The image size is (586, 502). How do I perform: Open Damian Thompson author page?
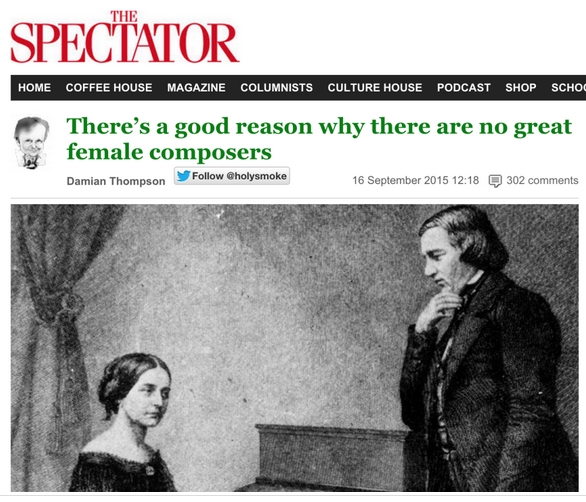[116, 181]
